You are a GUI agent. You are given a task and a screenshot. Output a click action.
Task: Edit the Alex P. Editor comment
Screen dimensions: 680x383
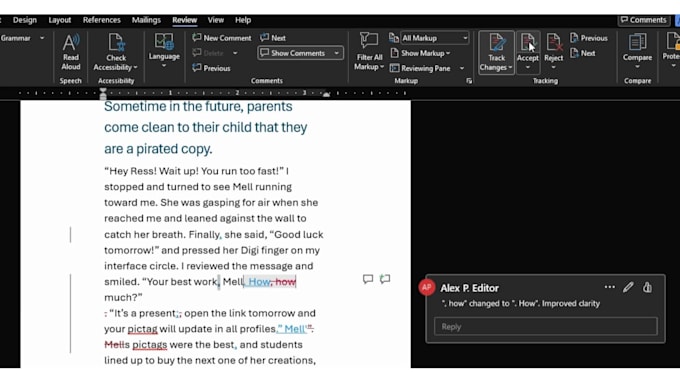(628, 287)
